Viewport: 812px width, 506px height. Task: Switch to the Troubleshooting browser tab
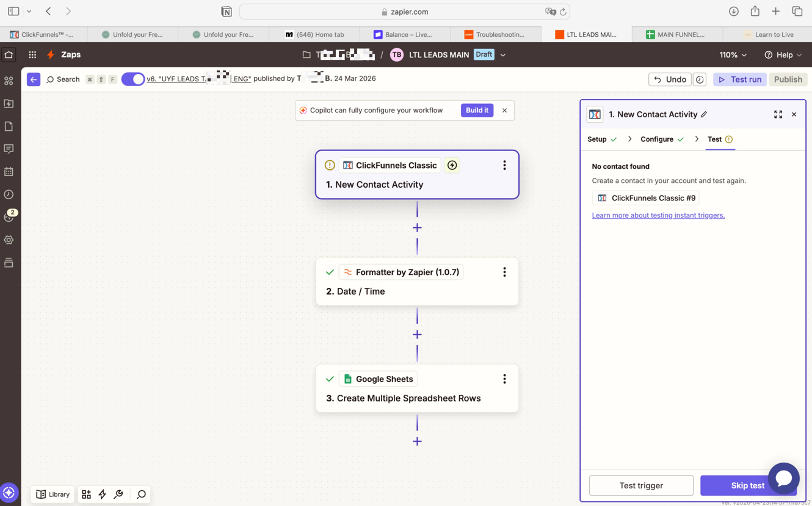(495, 34)
